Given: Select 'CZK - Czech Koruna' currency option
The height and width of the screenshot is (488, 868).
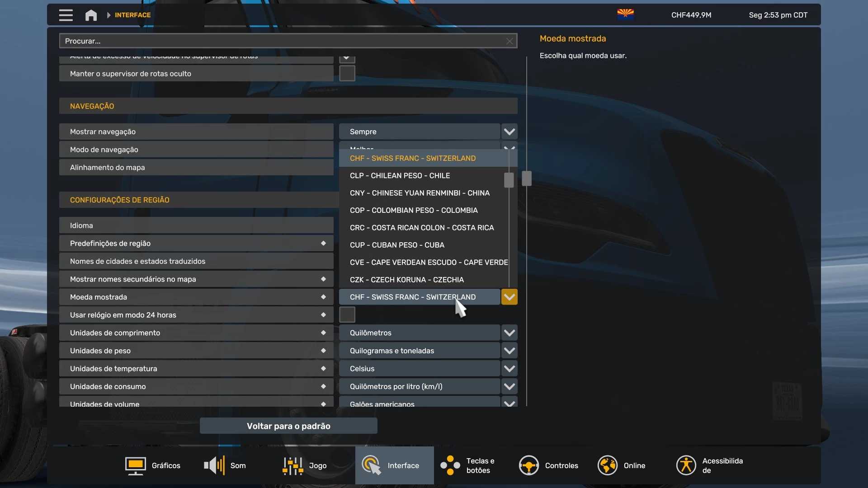Looking at the screenshot, I should click(406, 280).
